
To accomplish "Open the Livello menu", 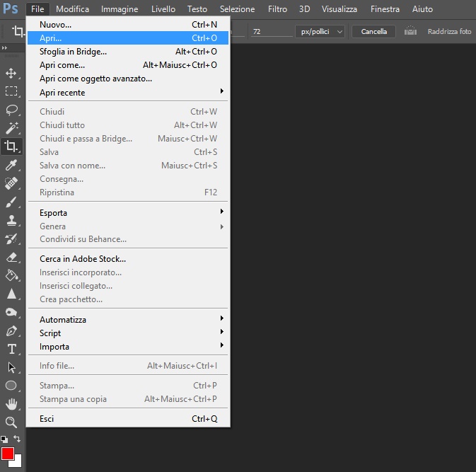I will (163, 9).
